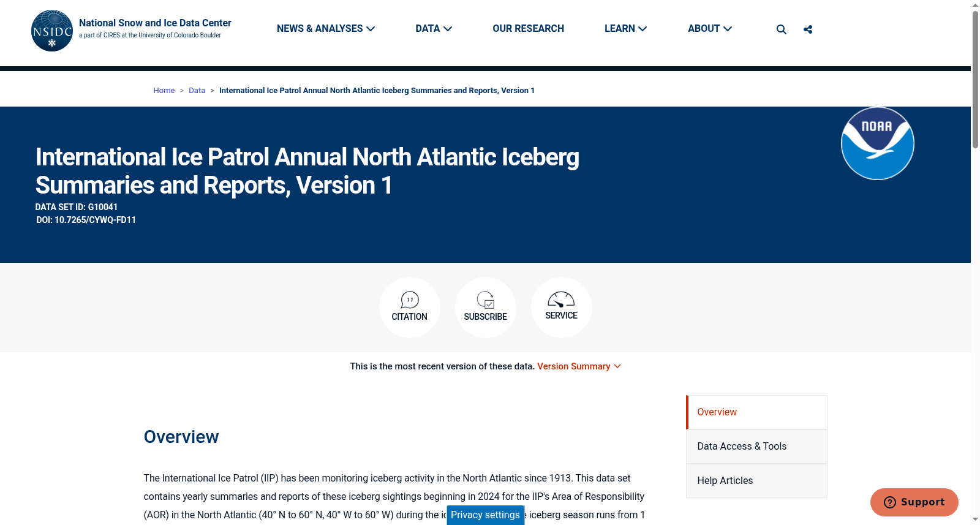This screenshot has width=980, height=525.
Task: Click the NOAA logo
Action: pos(878,143)
